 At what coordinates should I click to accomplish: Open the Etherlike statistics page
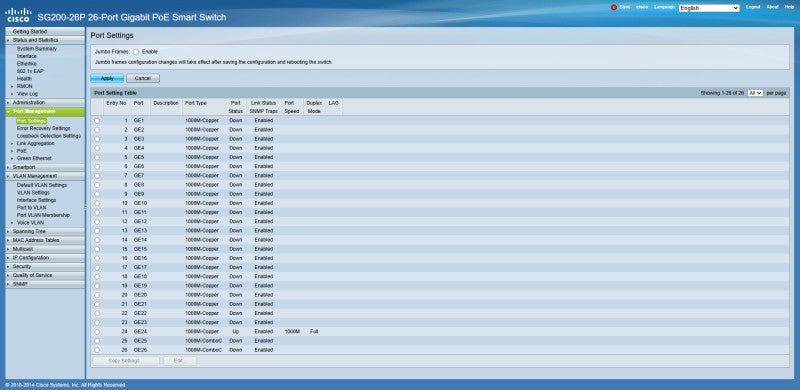27,64
